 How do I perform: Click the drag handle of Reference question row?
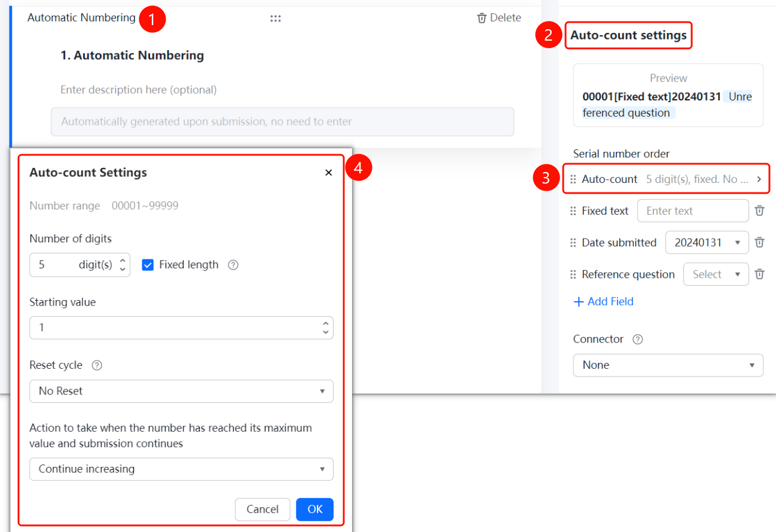pyautogui.click(x=573, y=274)
